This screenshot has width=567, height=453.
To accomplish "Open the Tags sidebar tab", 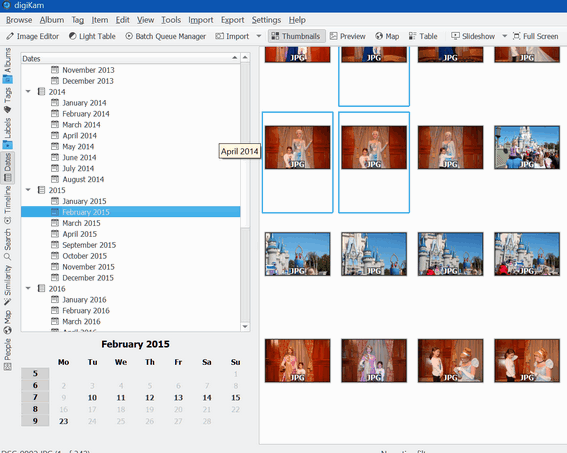I will pyautogui.click(x=8, y=100).
